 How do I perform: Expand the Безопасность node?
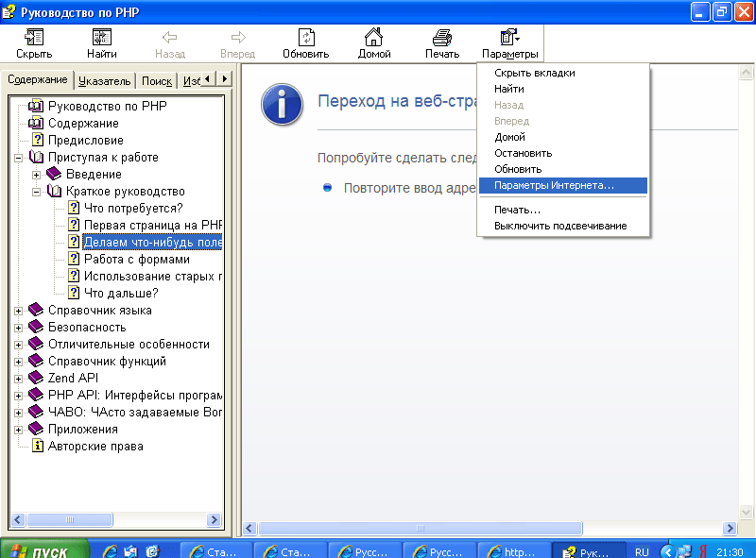(x=18, y=328)
